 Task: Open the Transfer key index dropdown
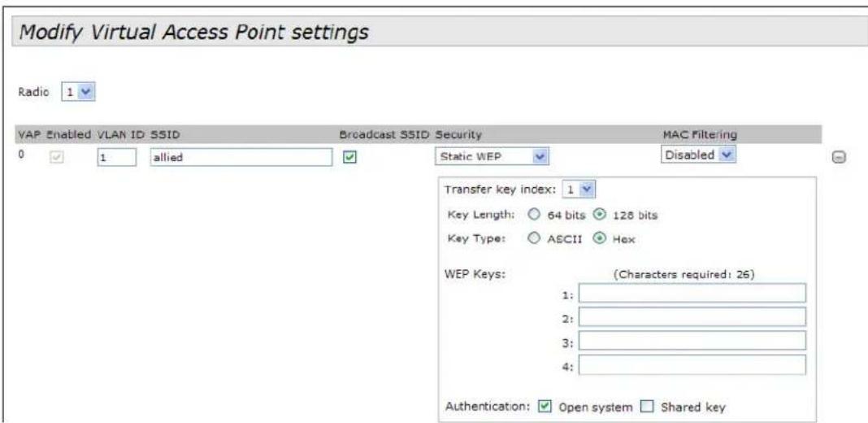pos(579,190)
